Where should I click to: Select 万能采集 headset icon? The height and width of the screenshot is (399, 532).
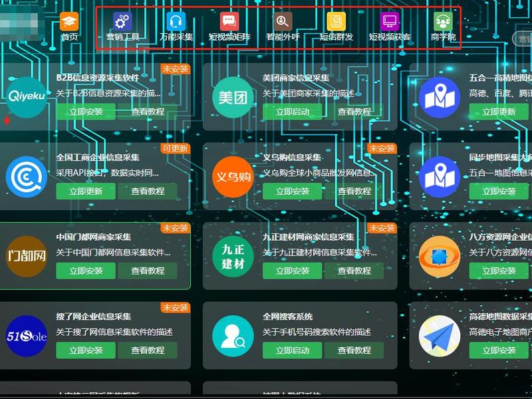click(x=176, y=21)
